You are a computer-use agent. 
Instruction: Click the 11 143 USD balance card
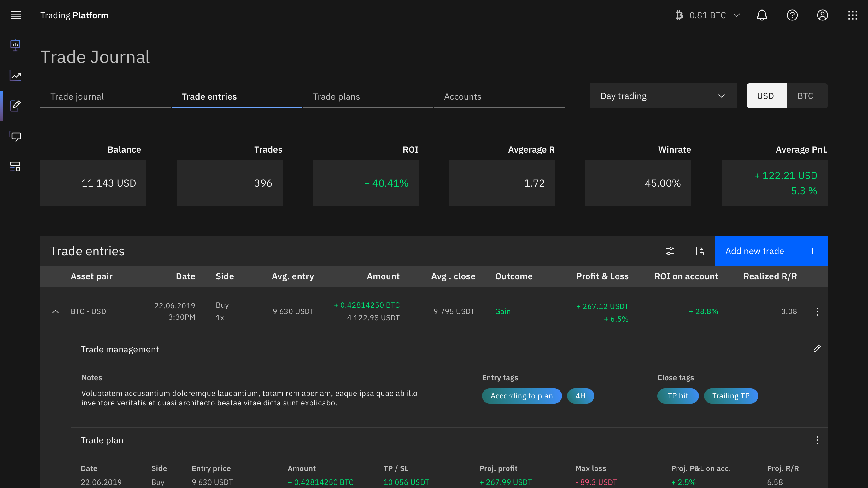(93, 183)
